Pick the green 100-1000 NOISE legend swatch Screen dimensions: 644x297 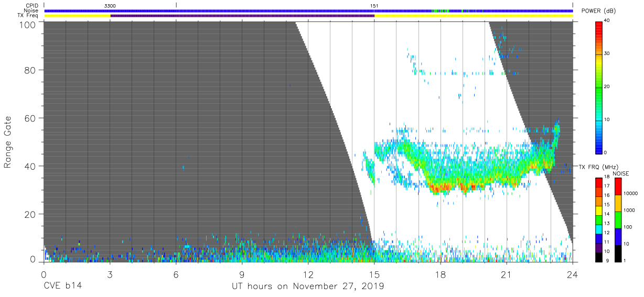pyautogui.click(x=618, y=219)
